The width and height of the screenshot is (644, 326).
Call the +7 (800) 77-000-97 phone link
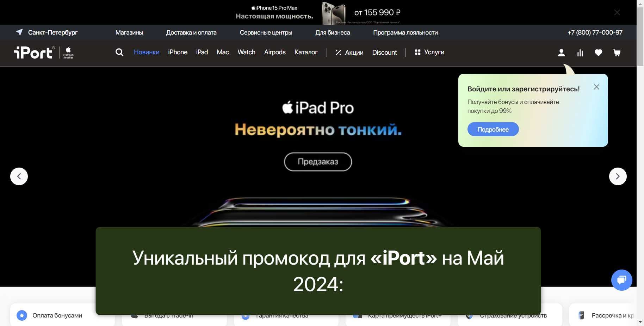595,32
